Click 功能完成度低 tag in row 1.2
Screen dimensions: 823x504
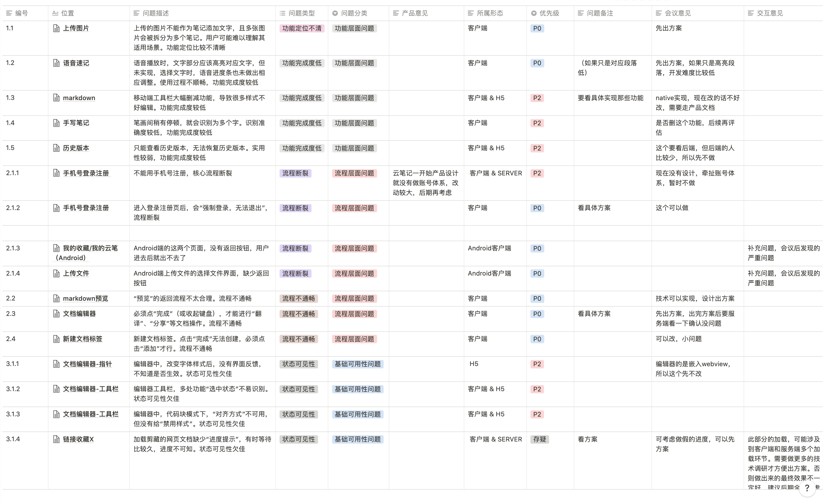302,63
